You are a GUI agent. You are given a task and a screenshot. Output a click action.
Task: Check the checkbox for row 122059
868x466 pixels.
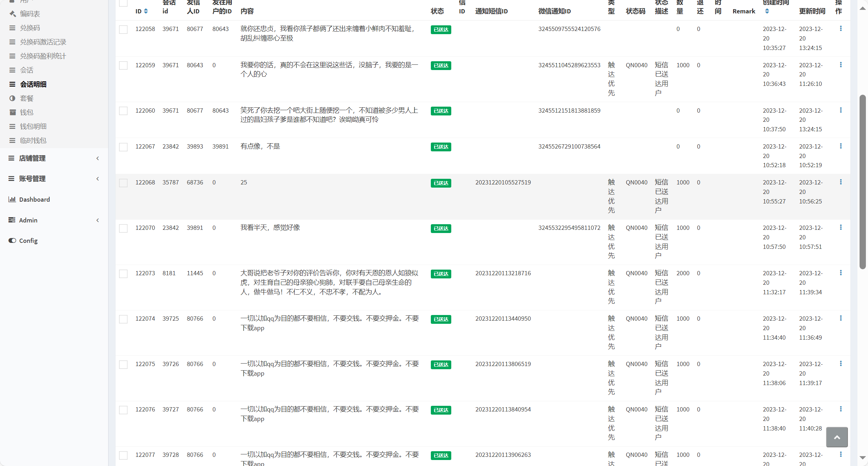coord(123,65)
